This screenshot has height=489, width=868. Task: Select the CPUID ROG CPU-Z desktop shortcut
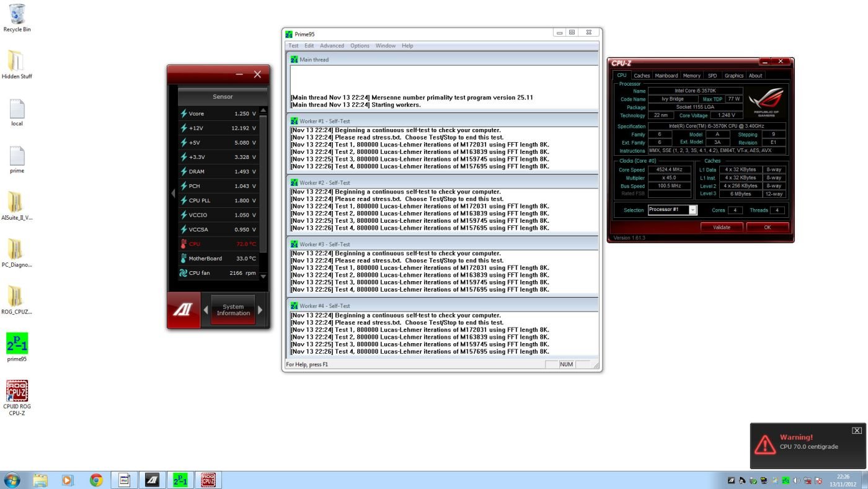pyautogui.click(x=17, y=398)
